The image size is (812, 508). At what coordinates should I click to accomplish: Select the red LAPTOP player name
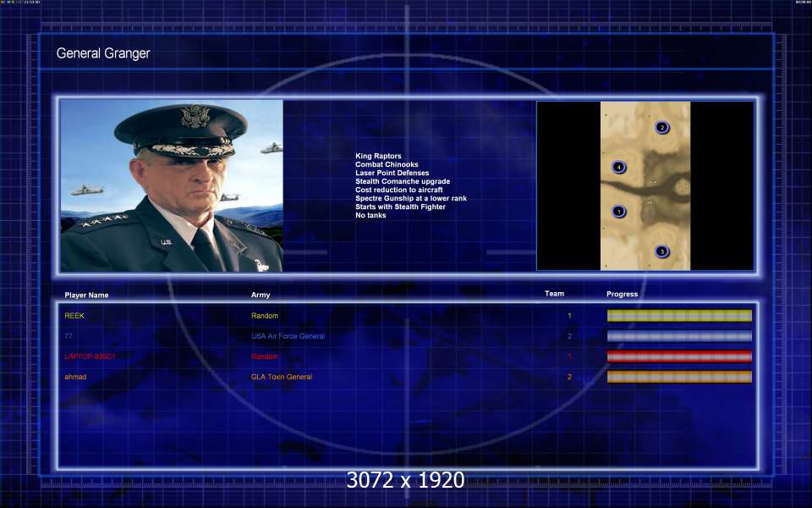tap(90, 356)
